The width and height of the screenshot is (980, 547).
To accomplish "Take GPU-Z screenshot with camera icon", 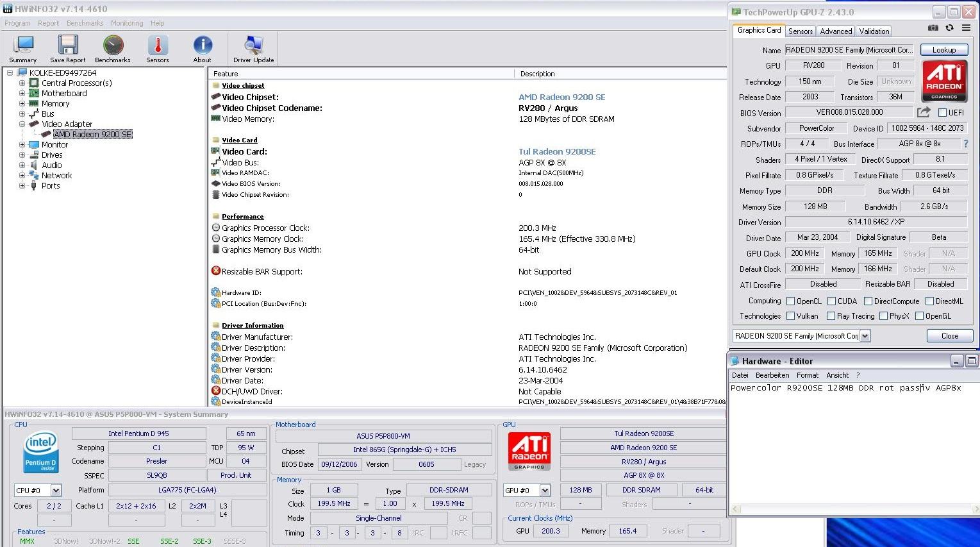I will coord(933,28).
